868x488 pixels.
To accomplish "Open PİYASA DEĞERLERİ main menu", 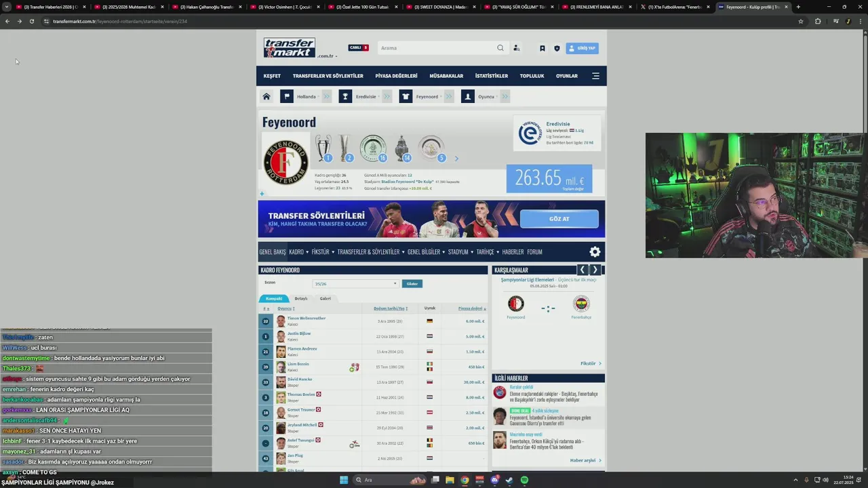I will 396,76.
